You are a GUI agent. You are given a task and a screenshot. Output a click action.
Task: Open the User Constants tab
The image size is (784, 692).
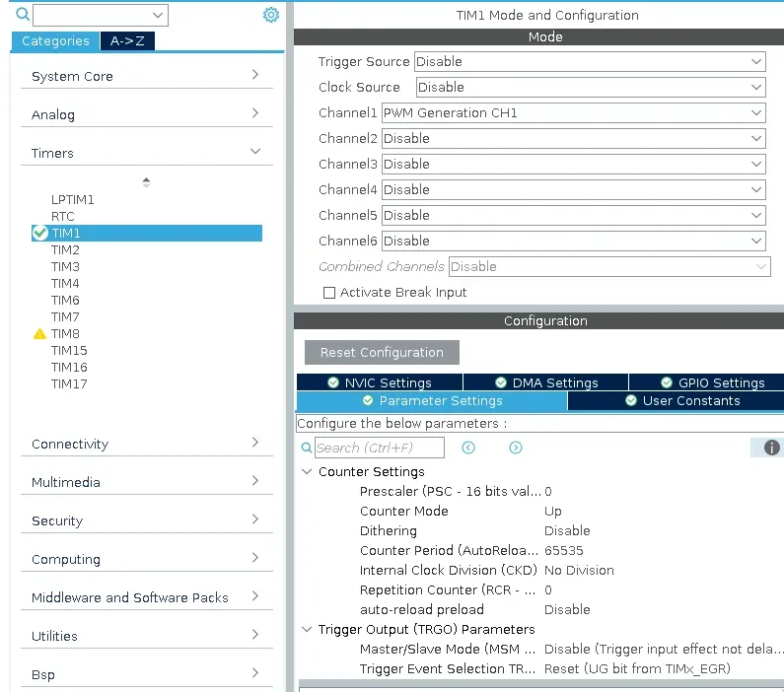[676, 401]
